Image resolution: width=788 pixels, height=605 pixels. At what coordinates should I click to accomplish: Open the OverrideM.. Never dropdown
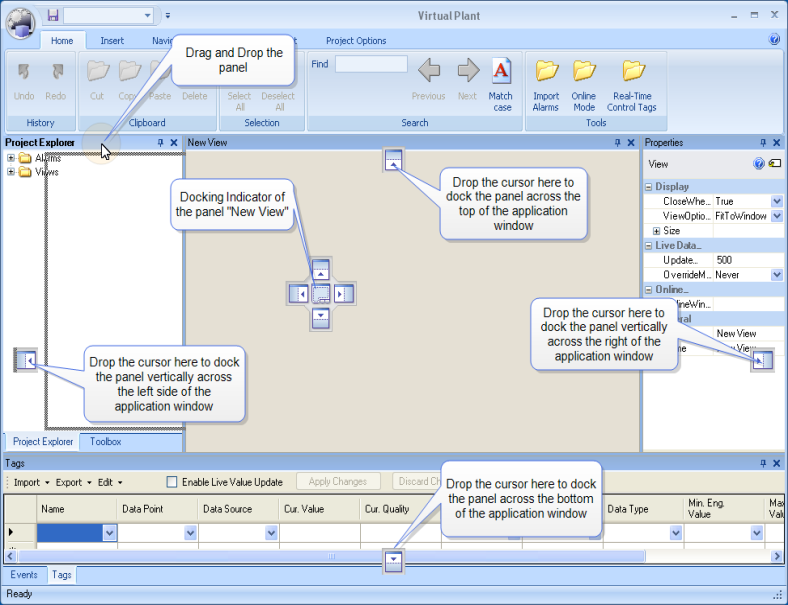click(776, 275)
